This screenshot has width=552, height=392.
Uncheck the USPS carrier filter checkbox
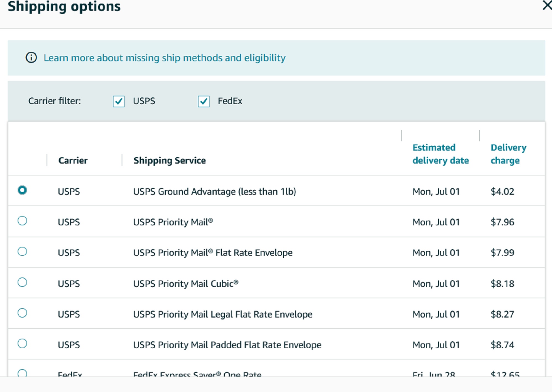119,101
